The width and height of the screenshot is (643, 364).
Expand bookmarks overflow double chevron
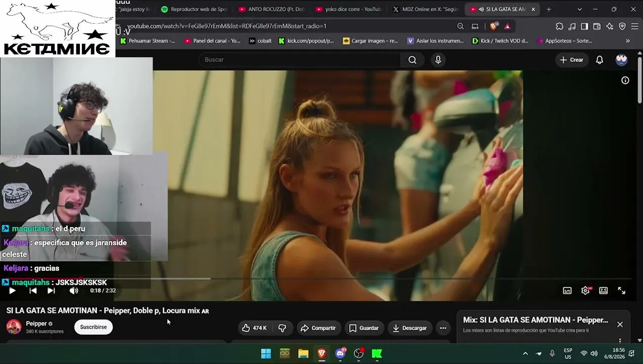pyautogui.click(x=628, y=41)
